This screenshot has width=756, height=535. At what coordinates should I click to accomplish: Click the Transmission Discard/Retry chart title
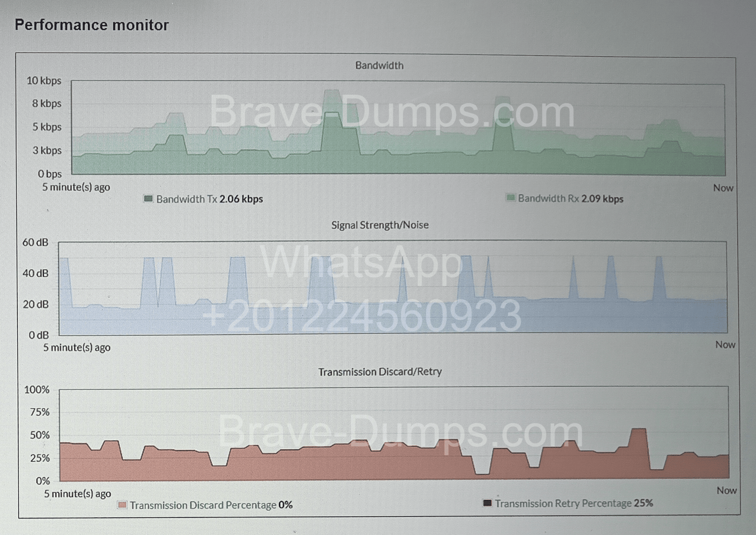coord(380,372)
